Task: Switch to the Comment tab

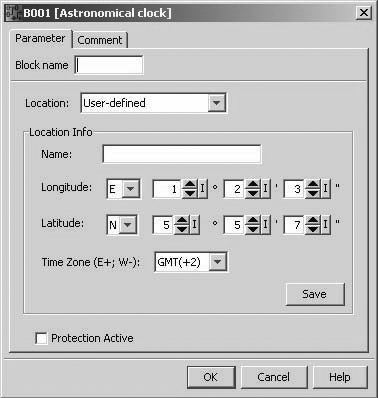Action: [x=100, y=40]
